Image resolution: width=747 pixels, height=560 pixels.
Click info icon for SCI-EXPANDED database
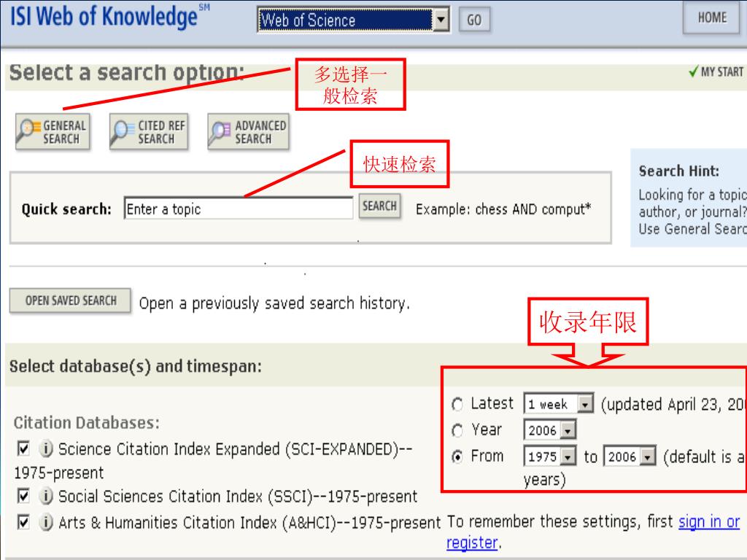point(46,448)
